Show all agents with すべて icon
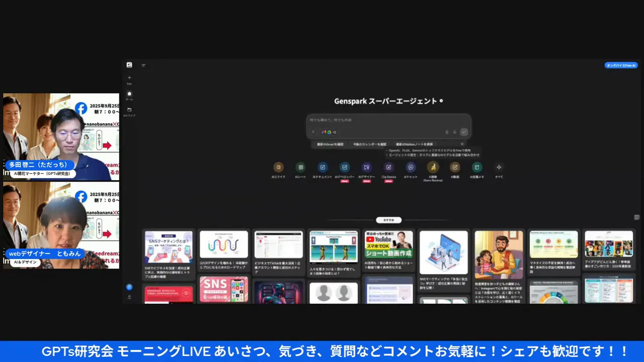Screen dimensions: 644x362 (499, 167)
